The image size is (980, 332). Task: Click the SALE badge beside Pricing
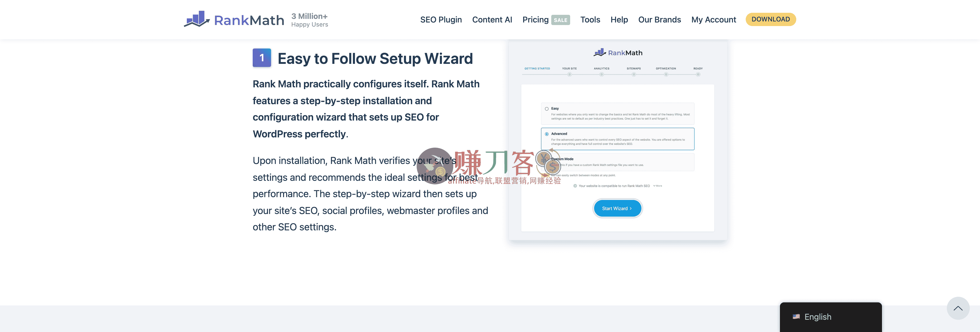pos(560,20)
